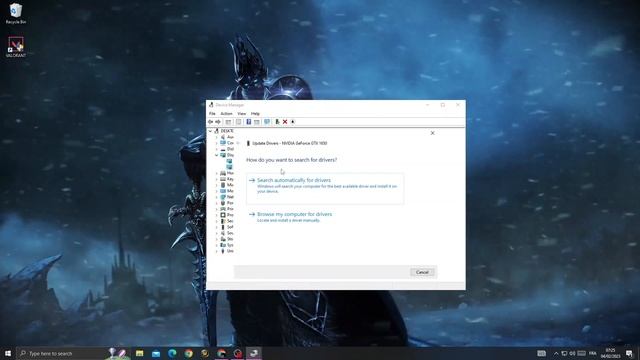The image size is (640, 360).
Task: Open File Explorer from taskbar
Action: (x=140, y=353)
